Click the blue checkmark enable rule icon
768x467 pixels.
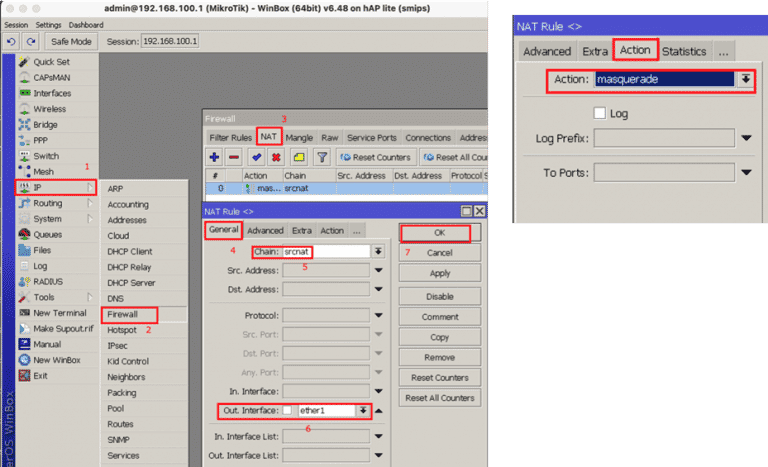(x=257, y=157)
